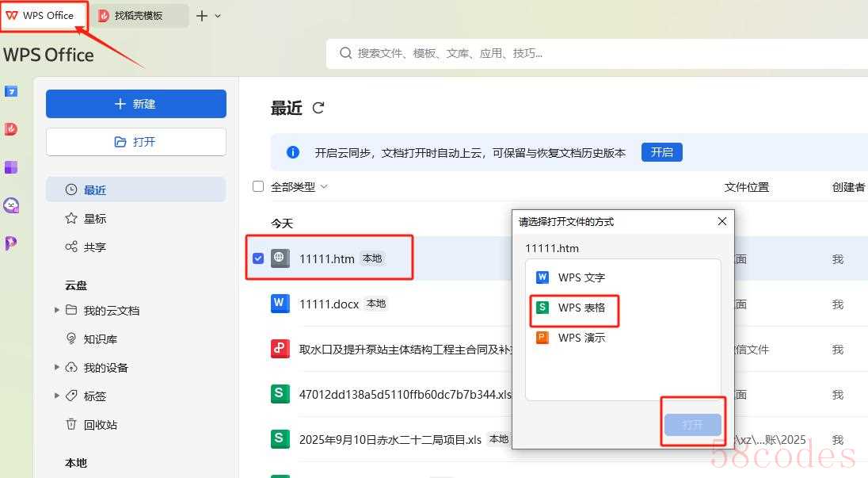Select 最近 in the sidebar

click(136, 190)
